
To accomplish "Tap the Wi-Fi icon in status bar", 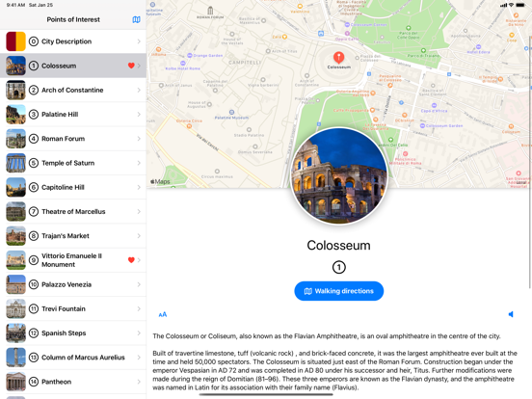I will pos(511,5).
